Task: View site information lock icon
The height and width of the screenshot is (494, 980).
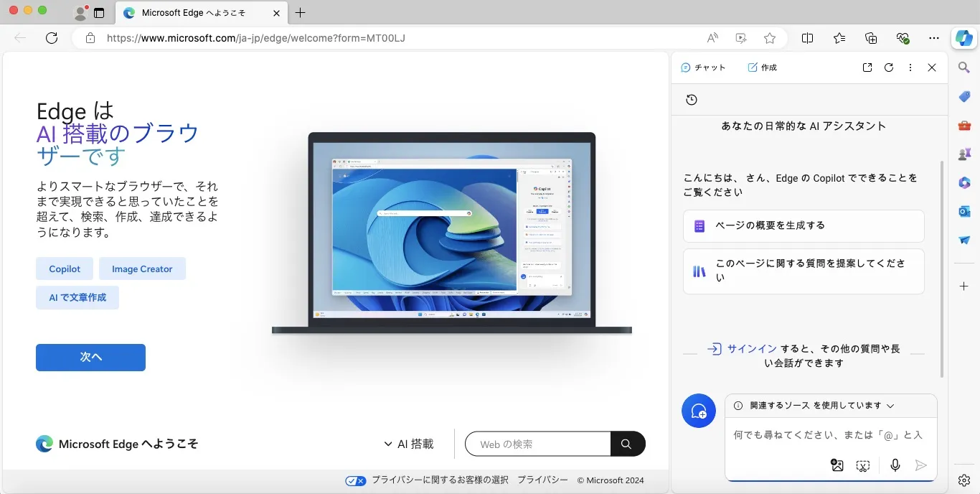Action: [x=90, y=38]
